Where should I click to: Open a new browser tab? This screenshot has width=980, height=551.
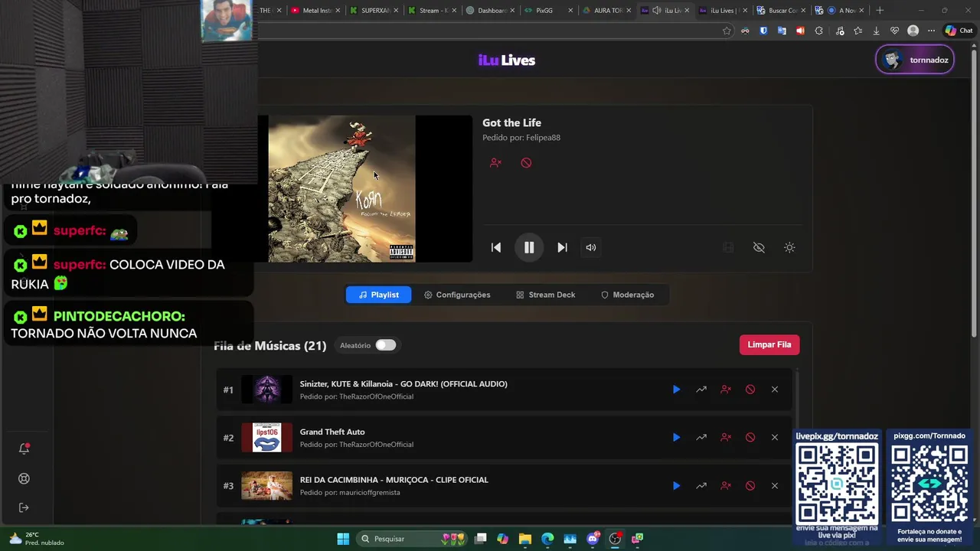(880, 10)
